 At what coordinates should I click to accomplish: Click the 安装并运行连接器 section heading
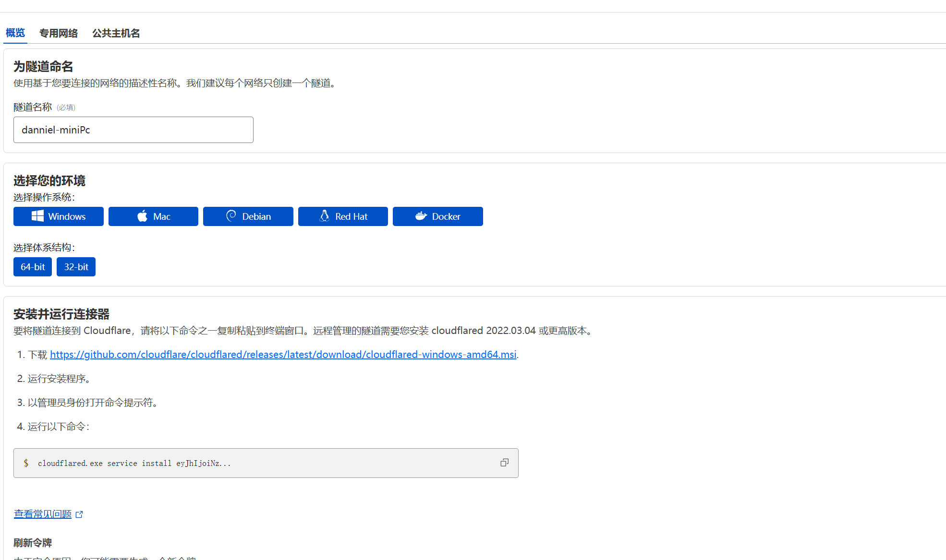[x=61, y=314]
